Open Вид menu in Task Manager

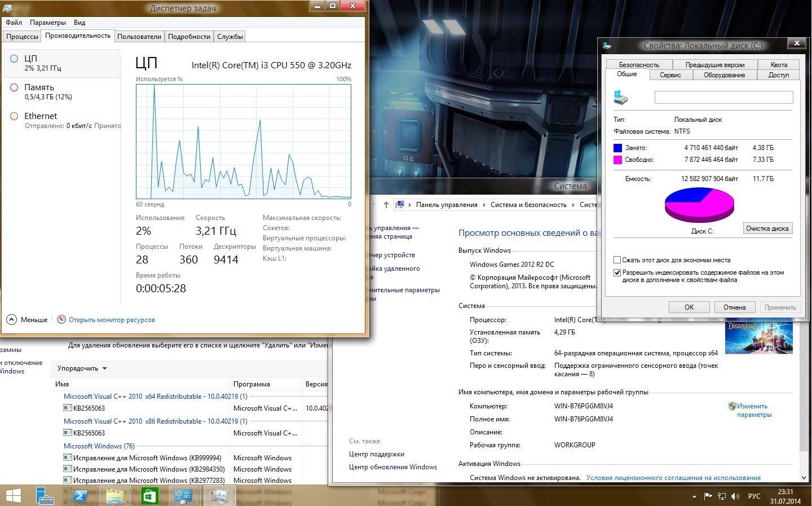pos(80,23)
